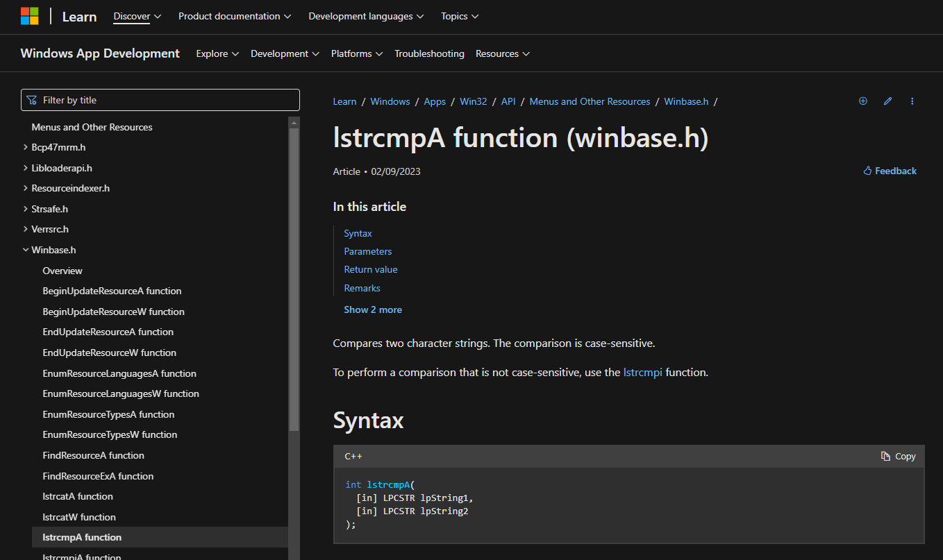The image size is (943, 560).
Task: Click the Learn site title
Action: [79, 17]
